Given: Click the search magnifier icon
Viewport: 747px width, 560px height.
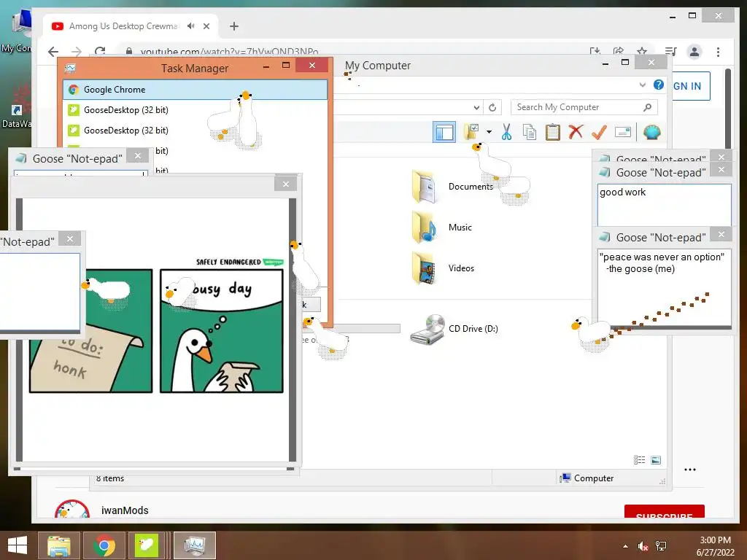Looking at the screenshot, I should coord(647,107).
